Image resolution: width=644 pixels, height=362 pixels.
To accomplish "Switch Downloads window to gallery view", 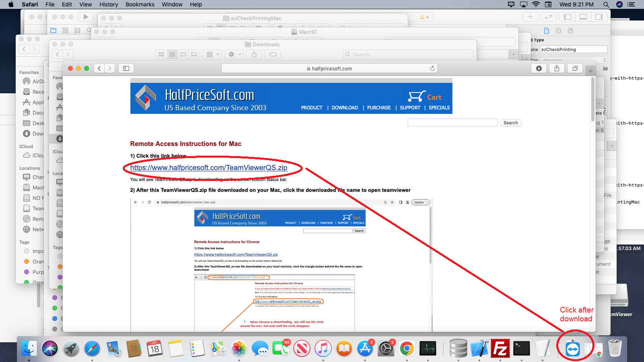I will [194, 54].
